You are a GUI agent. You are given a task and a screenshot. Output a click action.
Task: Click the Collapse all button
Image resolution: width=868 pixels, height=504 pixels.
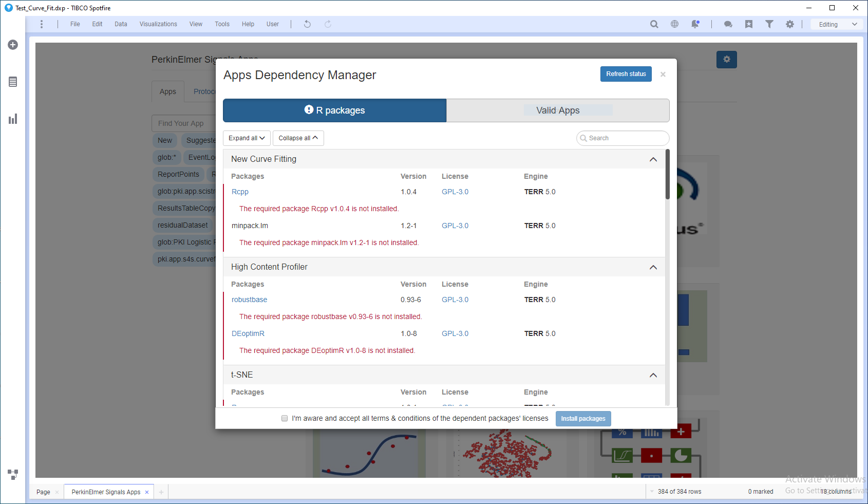[x=298, y=138]
